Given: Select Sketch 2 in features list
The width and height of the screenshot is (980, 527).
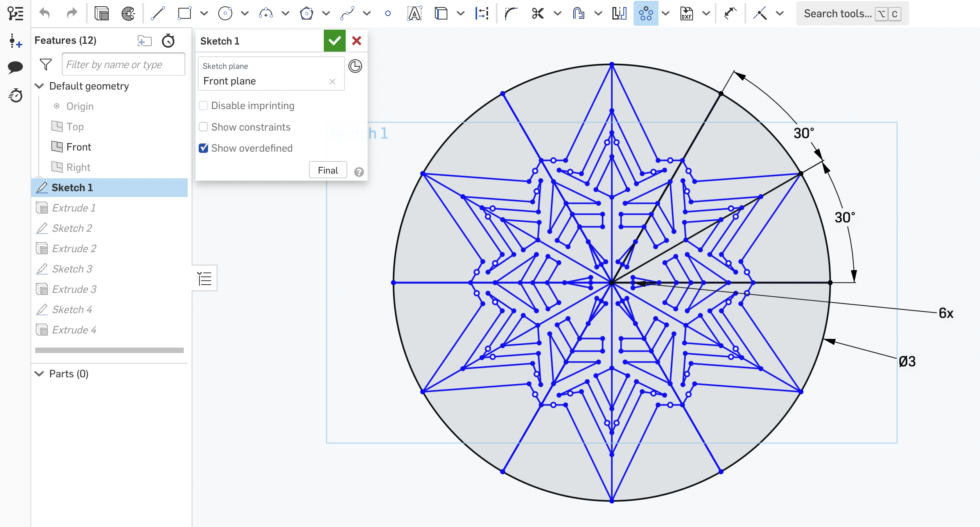Looking at the screenshot, I should click(72, 228).
